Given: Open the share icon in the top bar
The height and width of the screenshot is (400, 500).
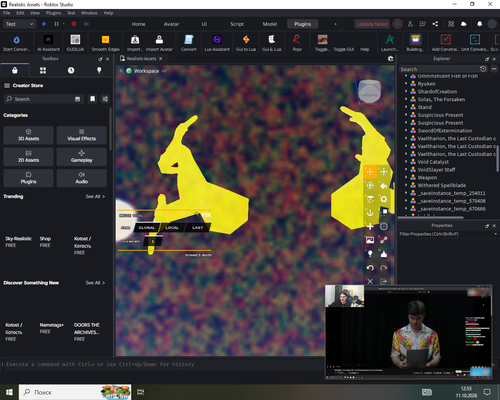Looking at the screenshot, I should pyautogui.click(x=435, y=24).
